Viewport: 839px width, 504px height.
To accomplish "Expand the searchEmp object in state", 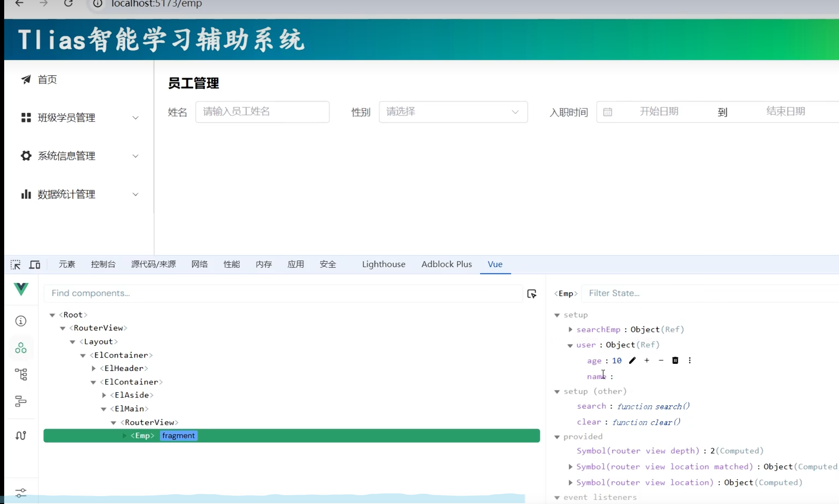I will (x=571, y=329).
